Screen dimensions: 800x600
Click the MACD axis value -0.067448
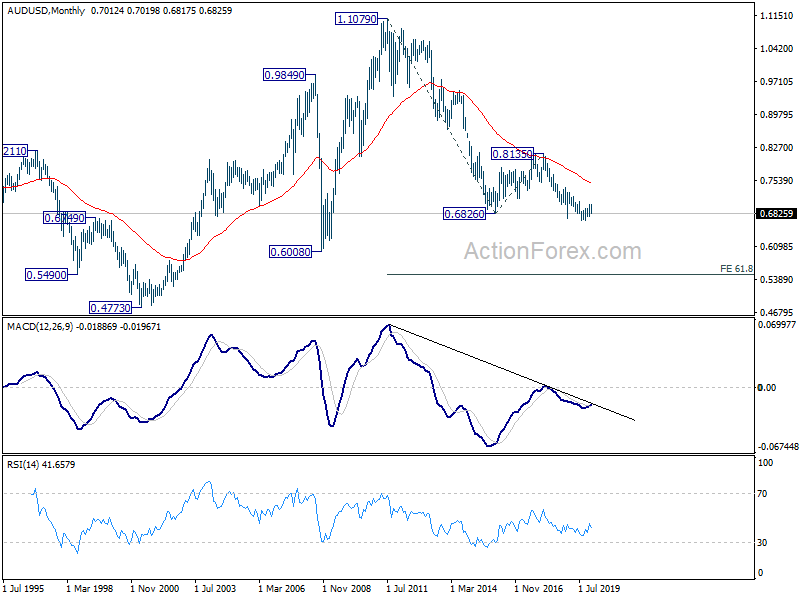coord(779,446)
